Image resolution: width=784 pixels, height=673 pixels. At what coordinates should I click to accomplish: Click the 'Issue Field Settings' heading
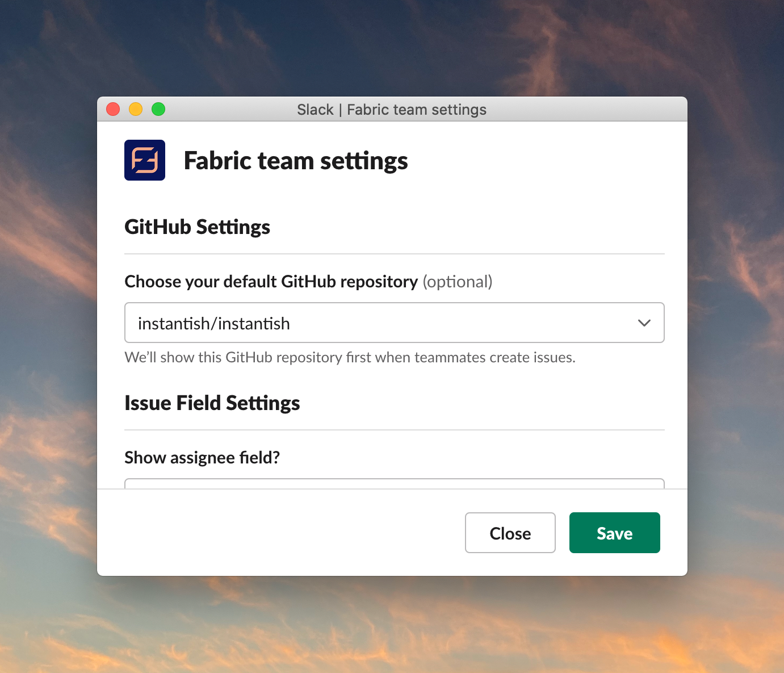coord(212,403)
